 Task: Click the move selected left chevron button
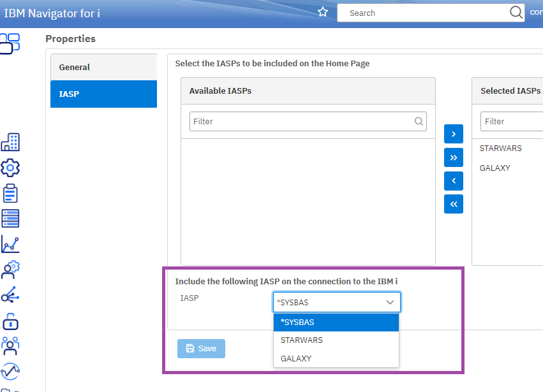[453, 181]
